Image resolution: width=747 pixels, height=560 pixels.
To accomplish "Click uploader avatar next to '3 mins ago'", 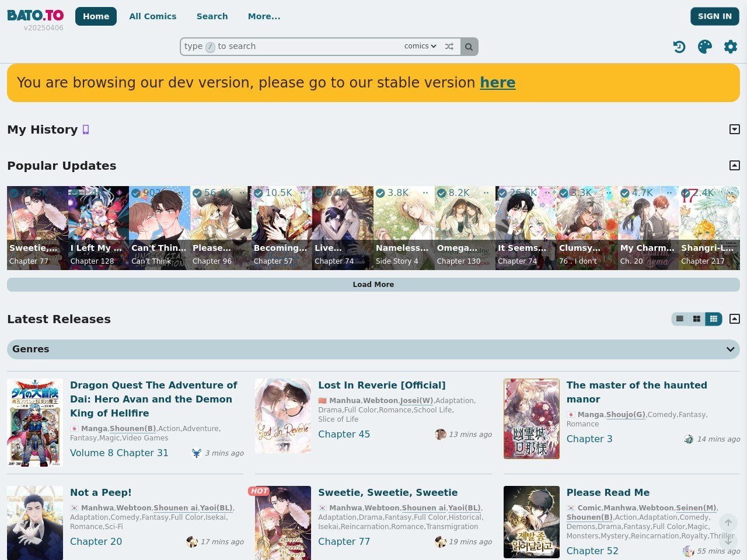I will (197, 453).
